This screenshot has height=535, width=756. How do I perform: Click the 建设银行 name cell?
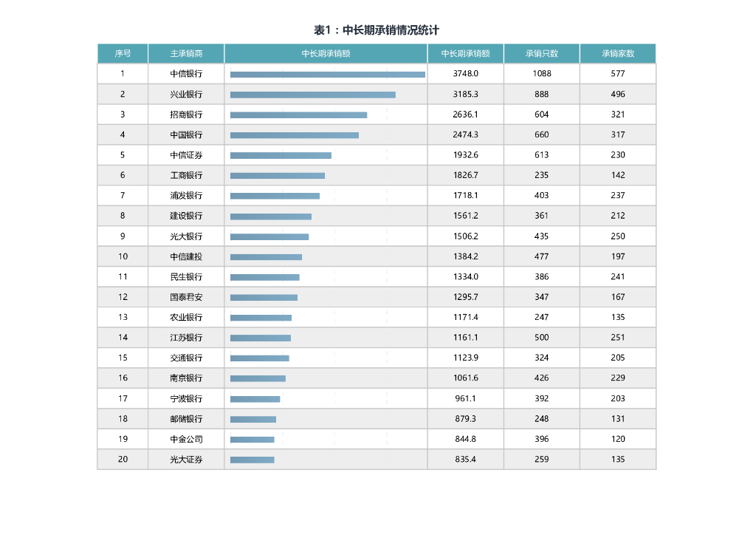[186, 216]
